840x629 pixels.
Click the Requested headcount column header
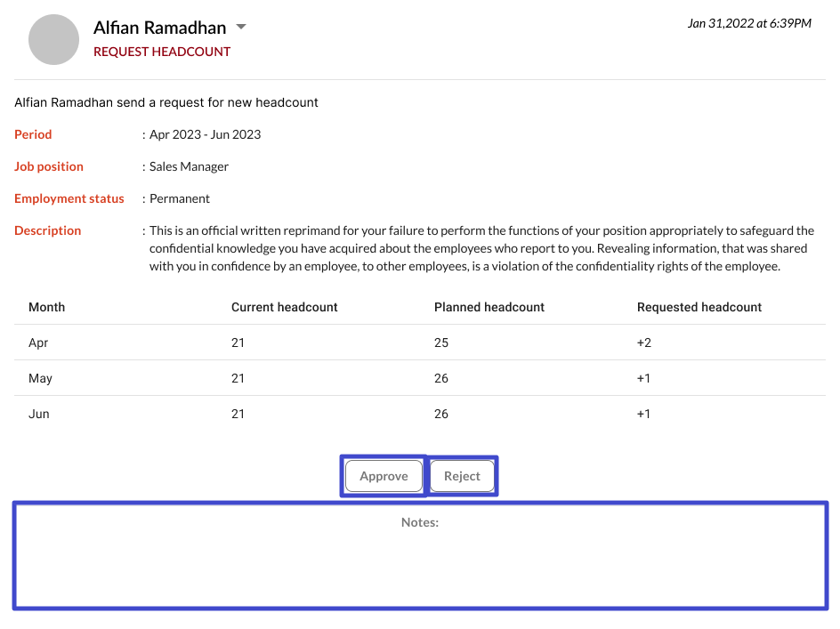coord(699,307)
